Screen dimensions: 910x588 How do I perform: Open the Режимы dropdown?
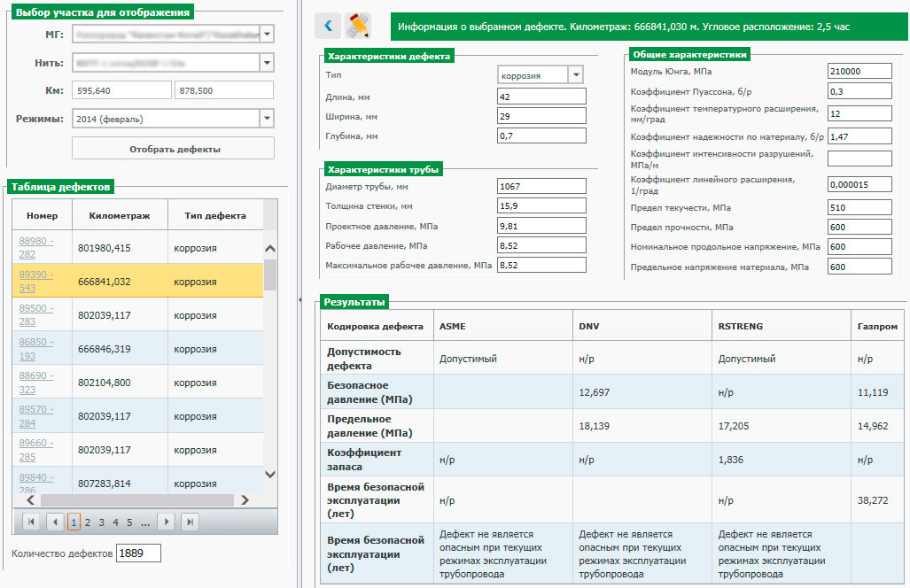click(x=267, y=119)
